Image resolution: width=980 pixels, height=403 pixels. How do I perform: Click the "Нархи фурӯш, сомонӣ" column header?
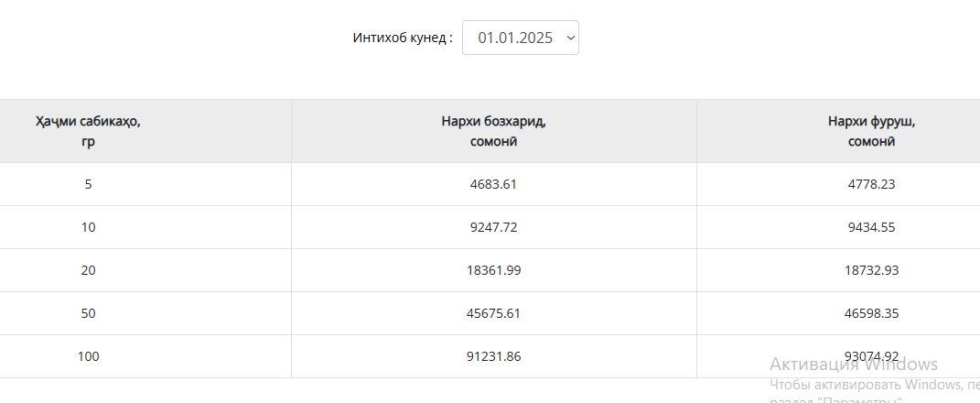click(x=871, y=131)
